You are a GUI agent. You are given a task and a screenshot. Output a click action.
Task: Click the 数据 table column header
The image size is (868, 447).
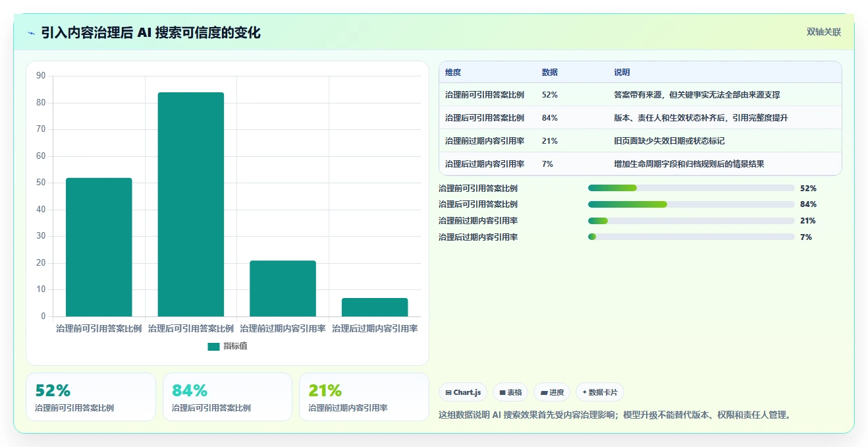point(550,73)
